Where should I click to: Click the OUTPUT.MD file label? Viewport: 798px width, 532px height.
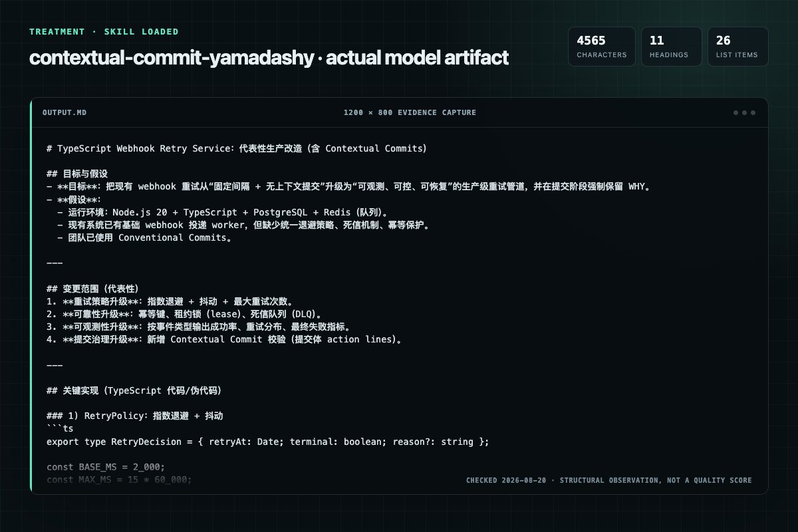click(x=65, y=112)
